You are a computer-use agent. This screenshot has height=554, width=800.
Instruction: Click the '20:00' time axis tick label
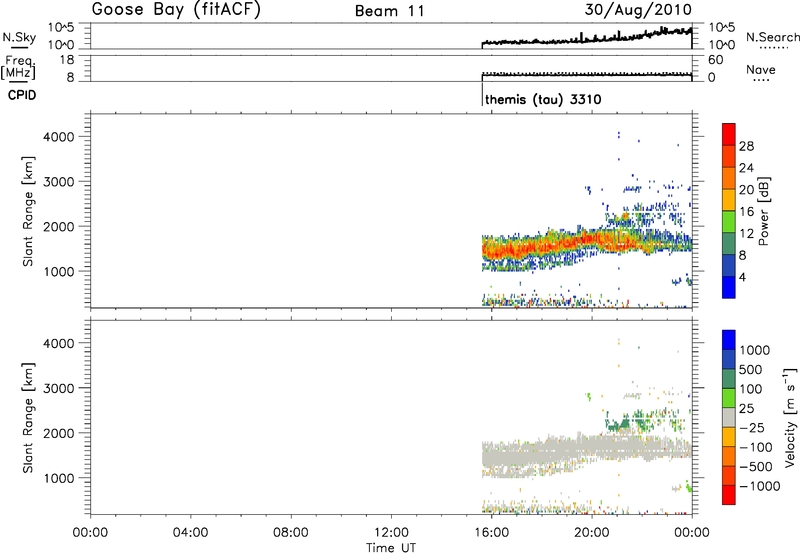point(592,533)
